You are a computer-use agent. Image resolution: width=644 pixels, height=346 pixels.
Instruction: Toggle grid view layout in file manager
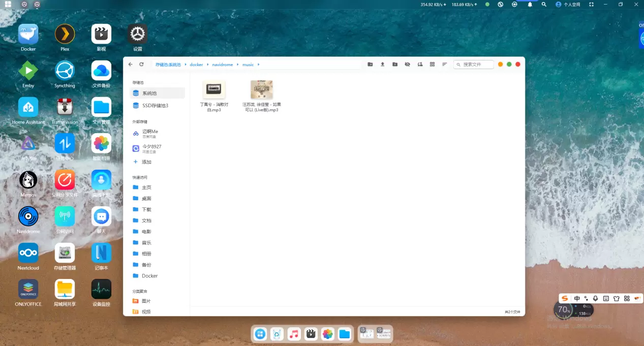tap(432, 65)
